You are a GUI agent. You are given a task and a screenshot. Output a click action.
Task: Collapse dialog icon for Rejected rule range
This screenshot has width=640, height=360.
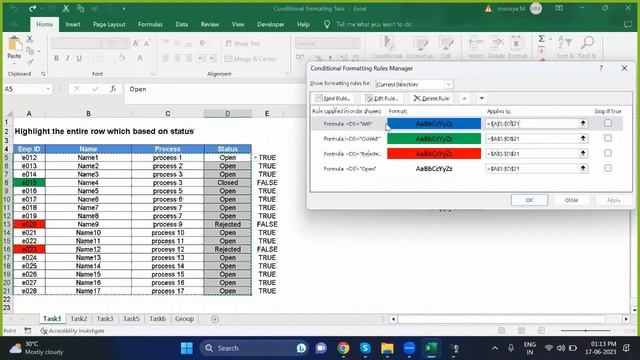point(583,153)
